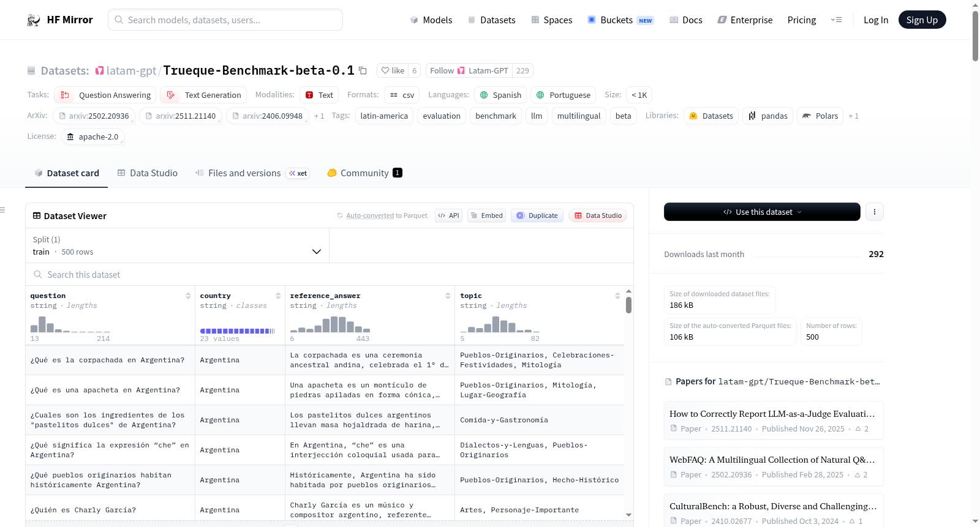Sort the topic column
The height and width of the screenshot is (527, 980).
click(x=617, y=296)
